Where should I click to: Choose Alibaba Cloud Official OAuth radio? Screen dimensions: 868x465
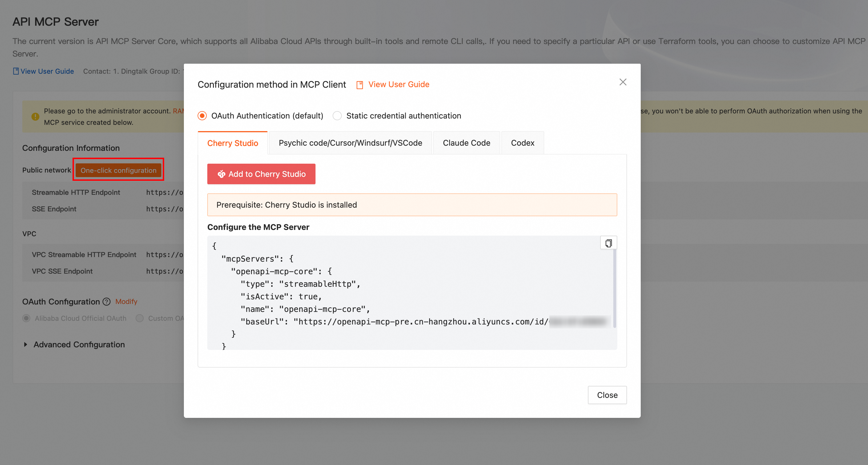click(x=26, y=318)
